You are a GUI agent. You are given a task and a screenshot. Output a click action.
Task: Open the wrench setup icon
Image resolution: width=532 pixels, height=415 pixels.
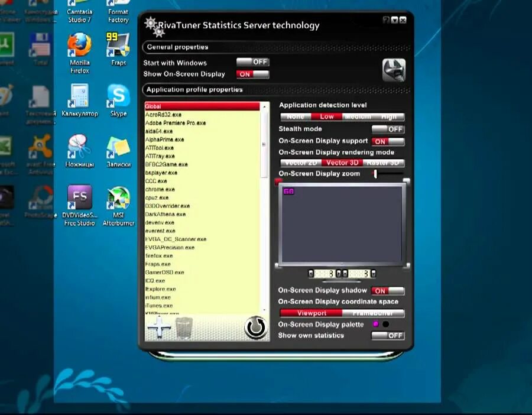394,70
